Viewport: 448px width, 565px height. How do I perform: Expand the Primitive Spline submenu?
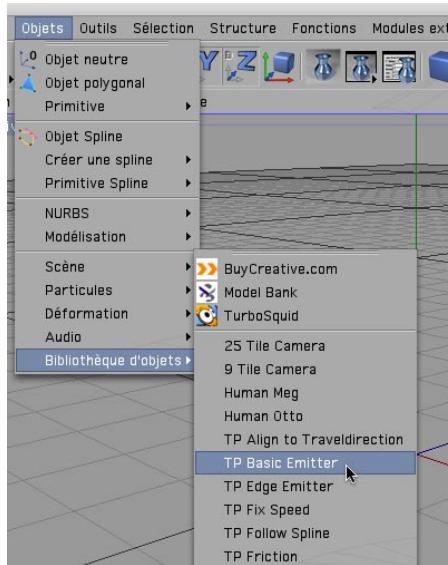click(x=107, y=183)
